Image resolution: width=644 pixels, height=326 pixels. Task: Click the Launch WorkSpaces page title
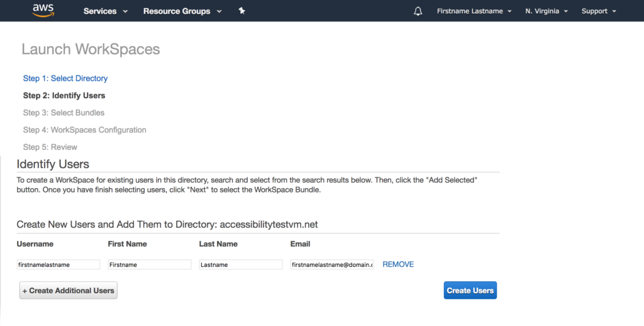[91, 49]
